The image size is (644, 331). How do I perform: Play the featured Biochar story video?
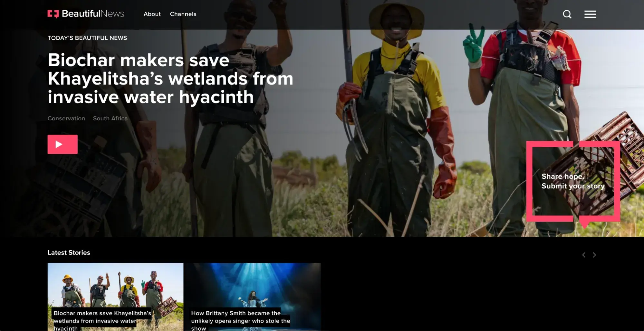pos(62,144)
